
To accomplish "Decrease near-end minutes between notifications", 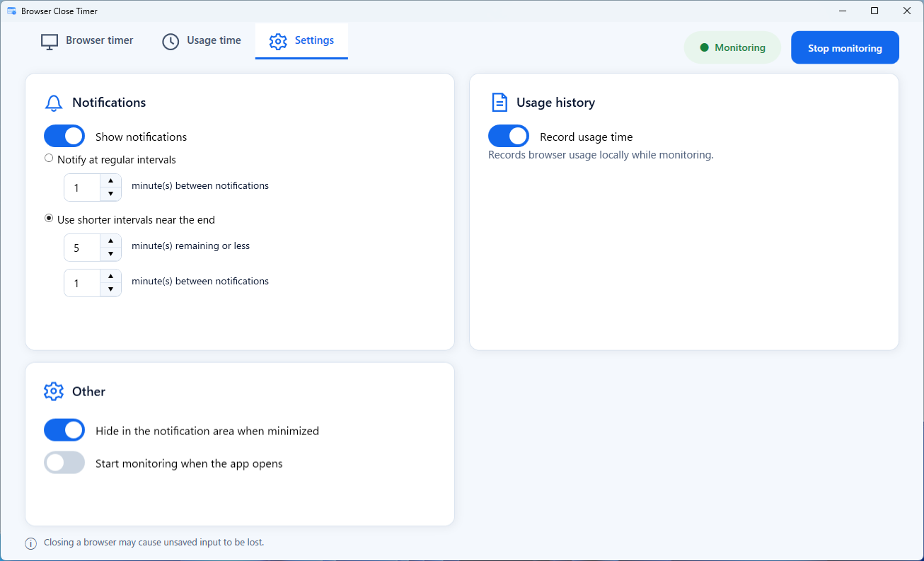I will click(x=110, y=289).
